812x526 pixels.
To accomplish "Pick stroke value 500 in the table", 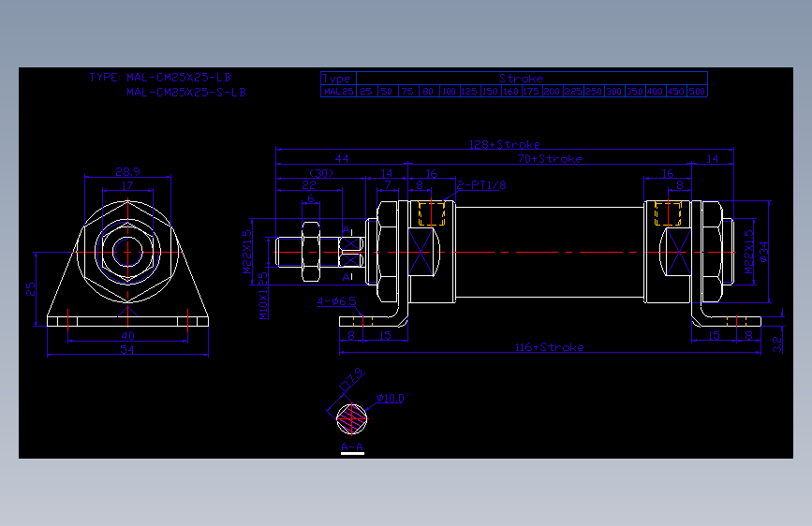I will (697, 92).
